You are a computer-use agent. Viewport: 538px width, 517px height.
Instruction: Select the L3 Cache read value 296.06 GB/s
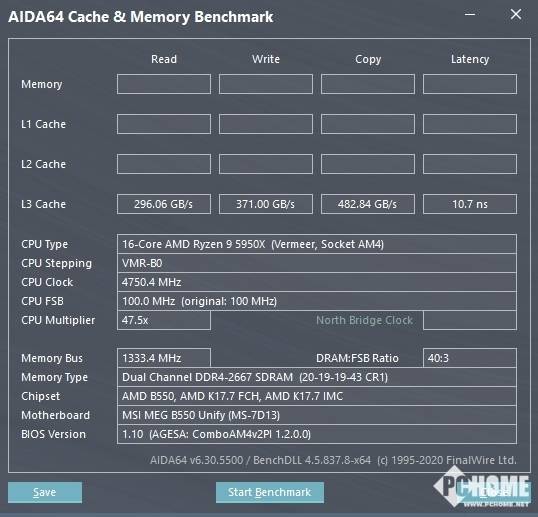(x=164, y=204)
